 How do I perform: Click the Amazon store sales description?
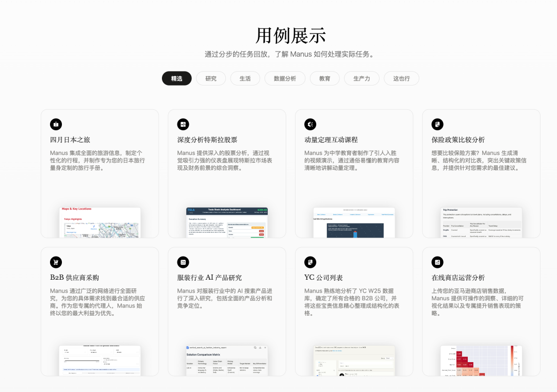(478, 302)
